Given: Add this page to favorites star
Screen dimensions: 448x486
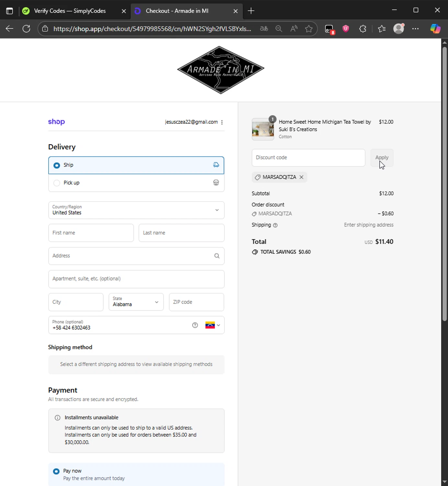Looking at the screenshot, I should tap(309, 29).
